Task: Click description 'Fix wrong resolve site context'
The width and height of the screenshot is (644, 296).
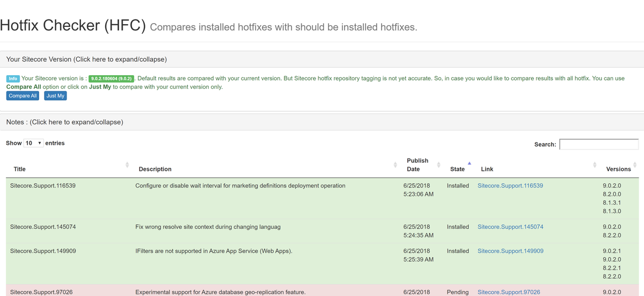Action: tap(208, 227)
